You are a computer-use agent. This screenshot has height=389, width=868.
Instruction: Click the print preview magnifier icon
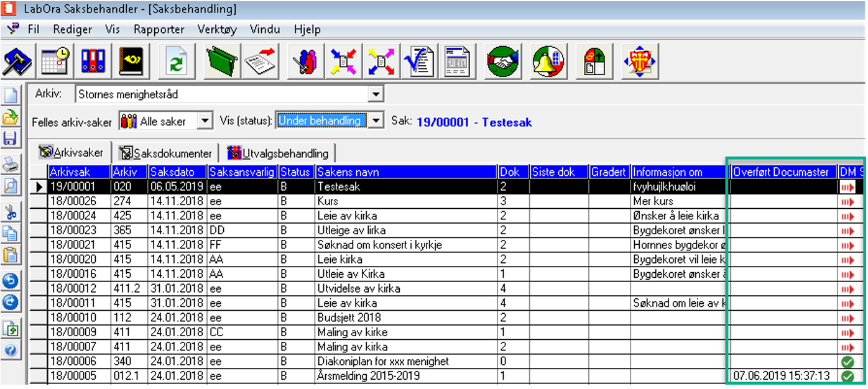coord(11,185)
